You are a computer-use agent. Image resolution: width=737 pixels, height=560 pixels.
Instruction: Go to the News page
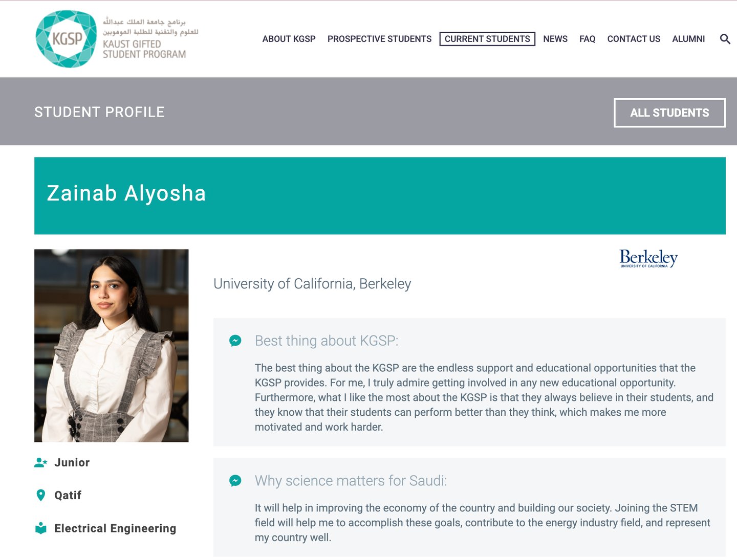pyautogui.click(x=555, y=39)
